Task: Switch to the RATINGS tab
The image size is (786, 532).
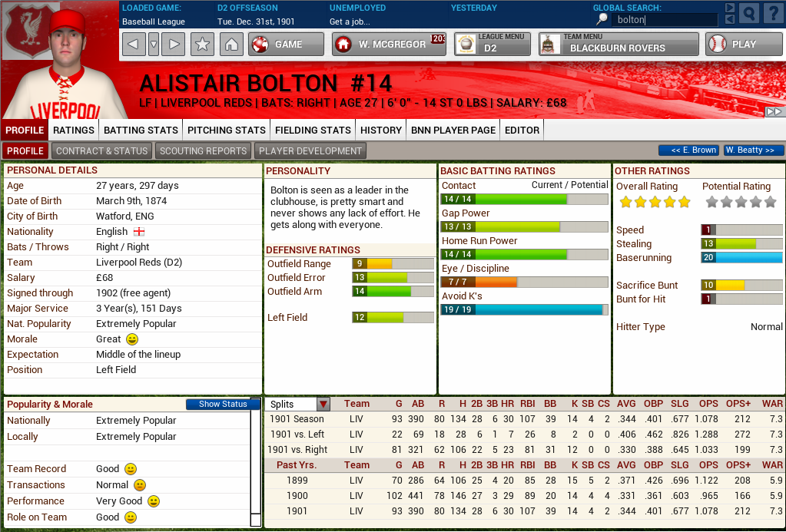Action: 73,130
